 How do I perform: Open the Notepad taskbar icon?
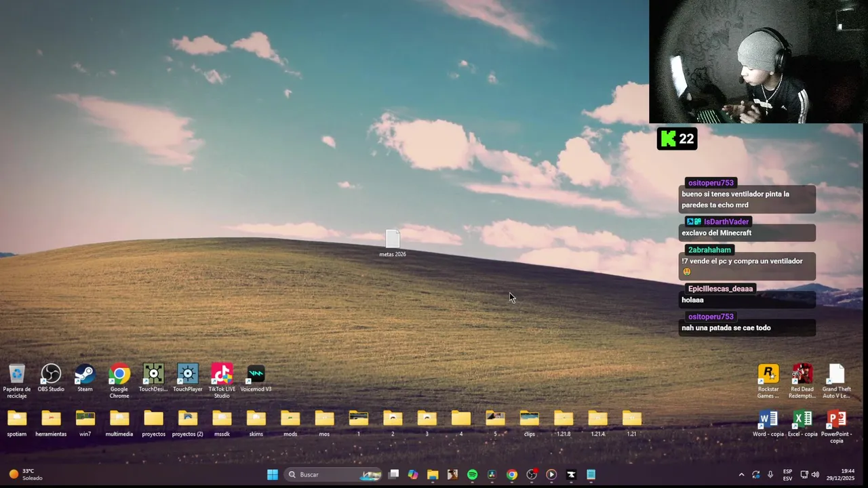tap(591, 474)
